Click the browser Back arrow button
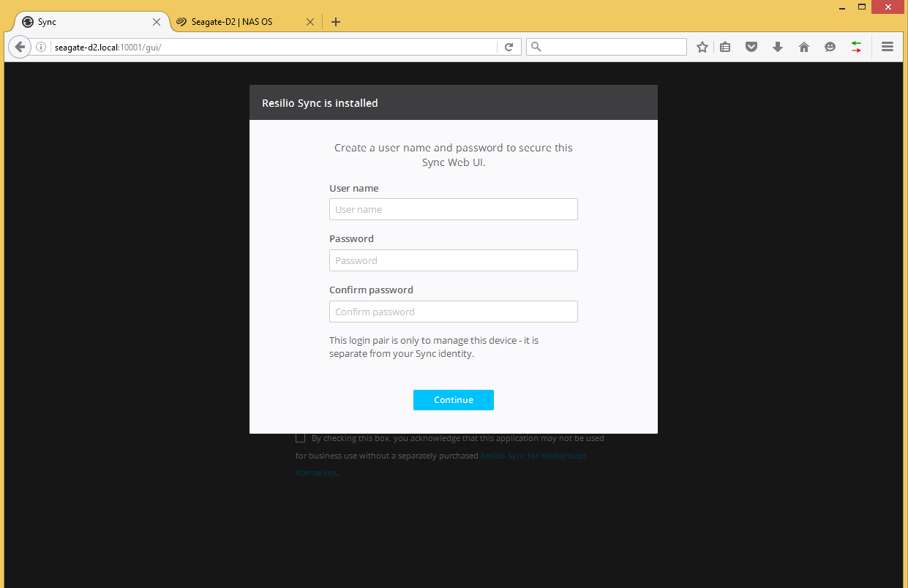 click(x=20, y=47)
